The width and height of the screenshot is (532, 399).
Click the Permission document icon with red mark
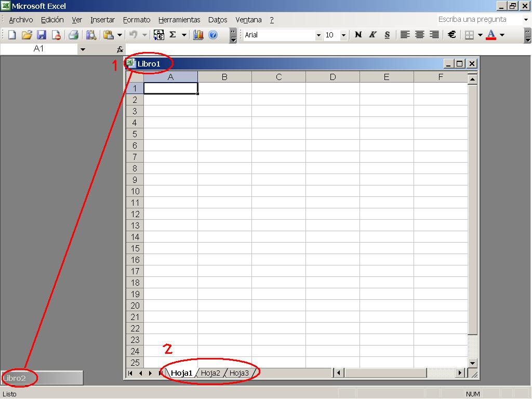56,35
